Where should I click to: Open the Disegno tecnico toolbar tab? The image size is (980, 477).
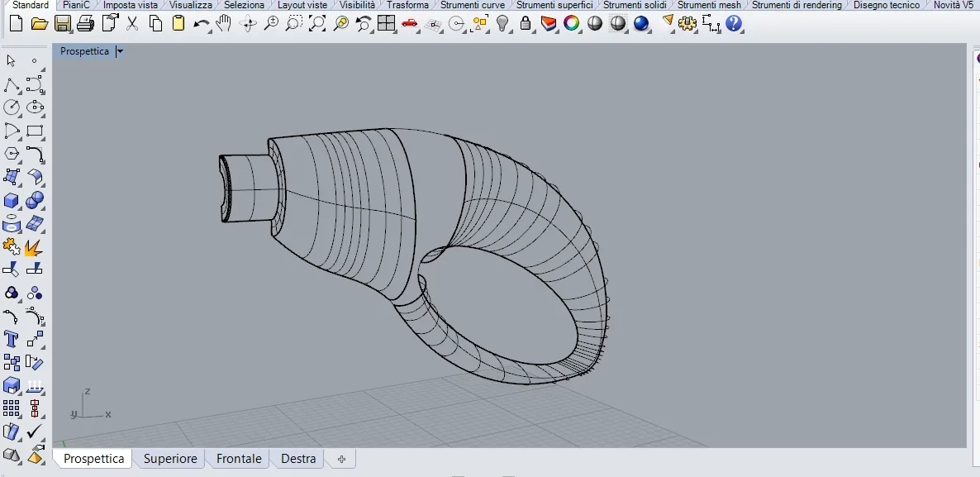click(887, 5)
